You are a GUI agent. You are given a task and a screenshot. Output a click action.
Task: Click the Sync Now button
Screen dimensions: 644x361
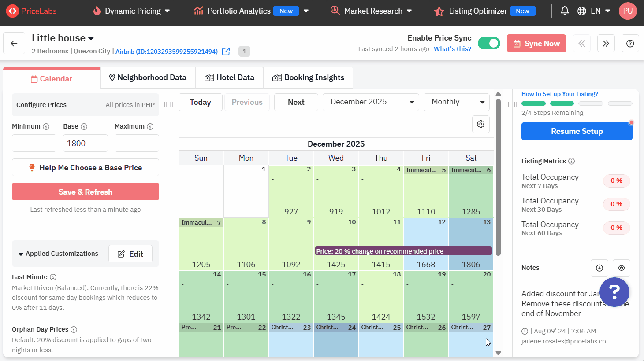[x=536, y=44]
